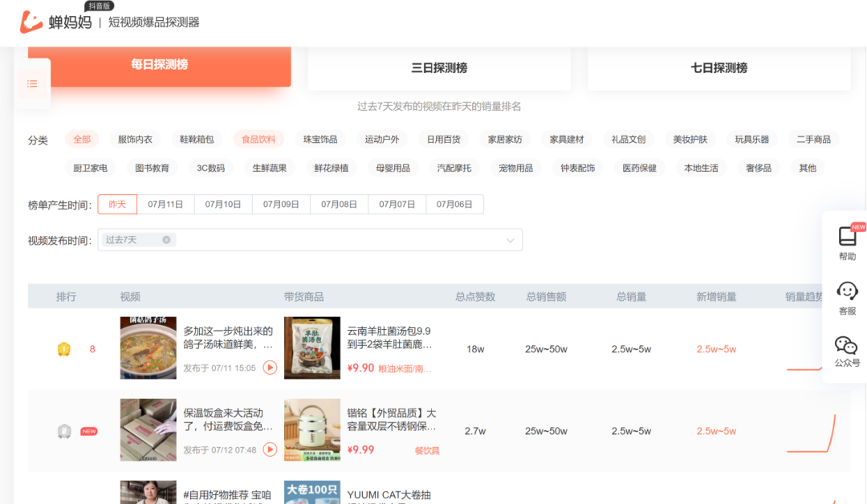Screen dimensions: 867x504
Task: Pick the 医药保健 category
Action: point(639,168)
